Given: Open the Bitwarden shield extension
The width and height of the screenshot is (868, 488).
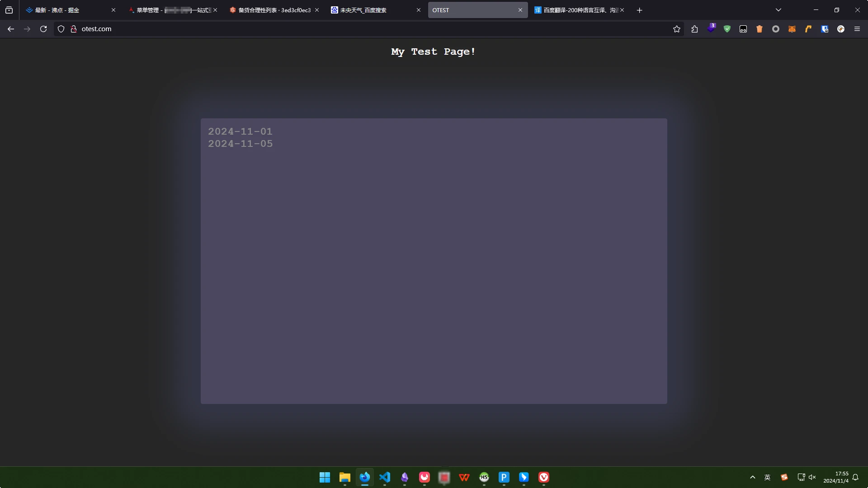Looking at the screenshot, I should coord(825,29).
